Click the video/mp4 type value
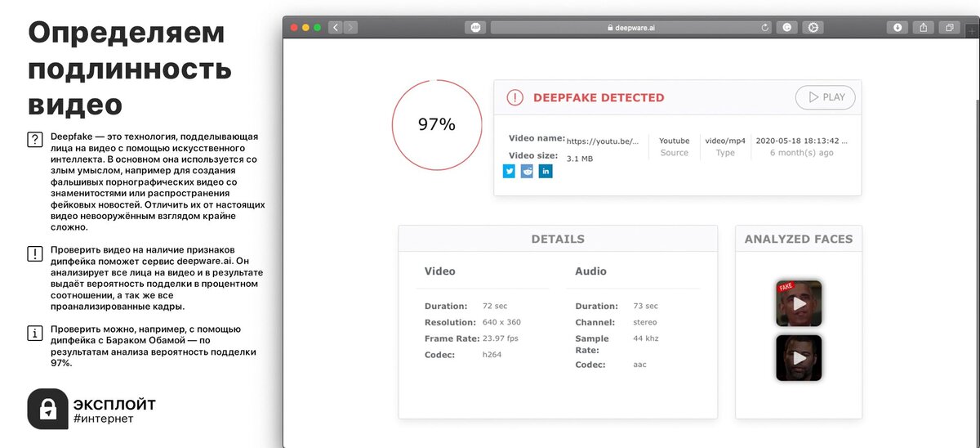 [x=725, y=141]
